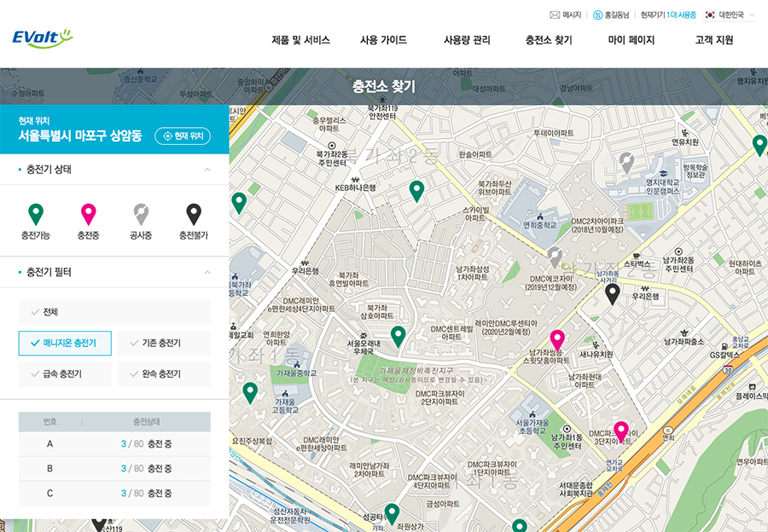Select gray pin above DMC에코자이
The width and height of the screenshot is (768, 532).
tap(555, 257)
